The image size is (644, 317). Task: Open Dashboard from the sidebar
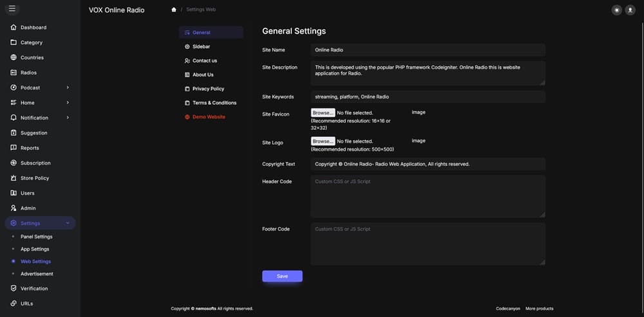pos(33,28)
